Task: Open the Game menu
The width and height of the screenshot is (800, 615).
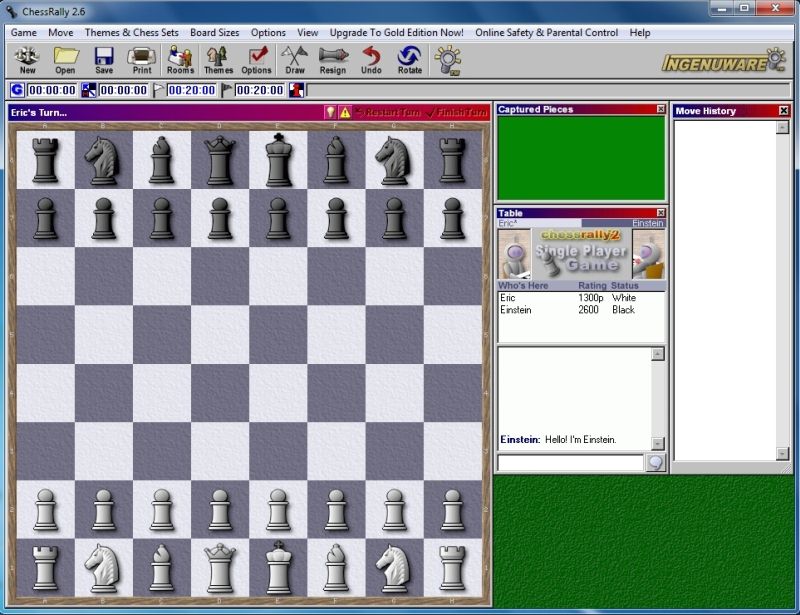Action: [x=24, y=32]
